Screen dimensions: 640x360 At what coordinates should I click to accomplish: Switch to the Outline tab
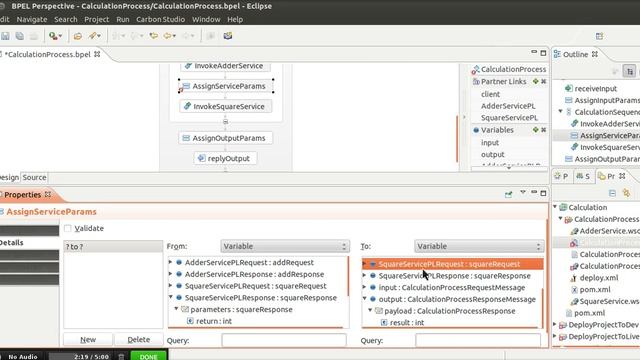[x=576, y=54]
